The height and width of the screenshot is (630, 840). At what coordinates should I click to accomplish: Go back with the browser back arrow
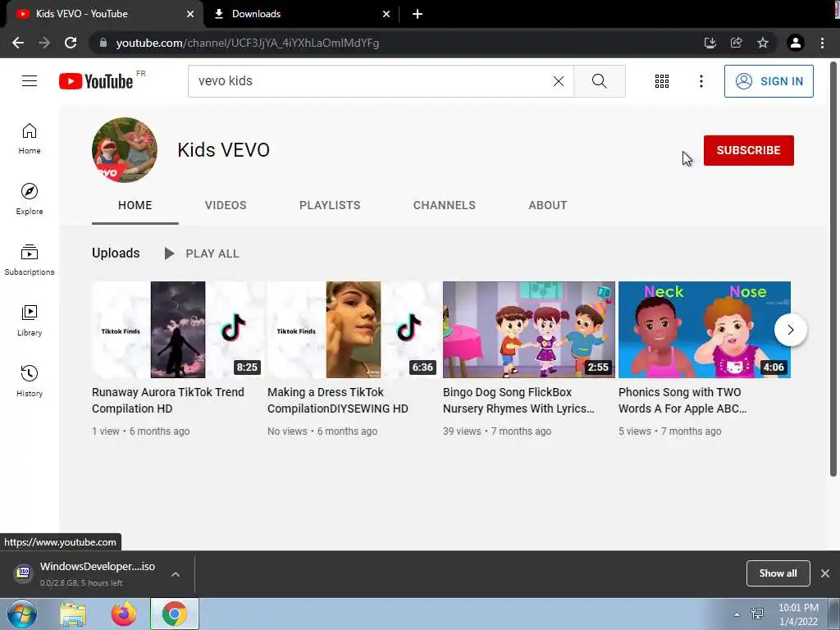(x=18, y=43)
